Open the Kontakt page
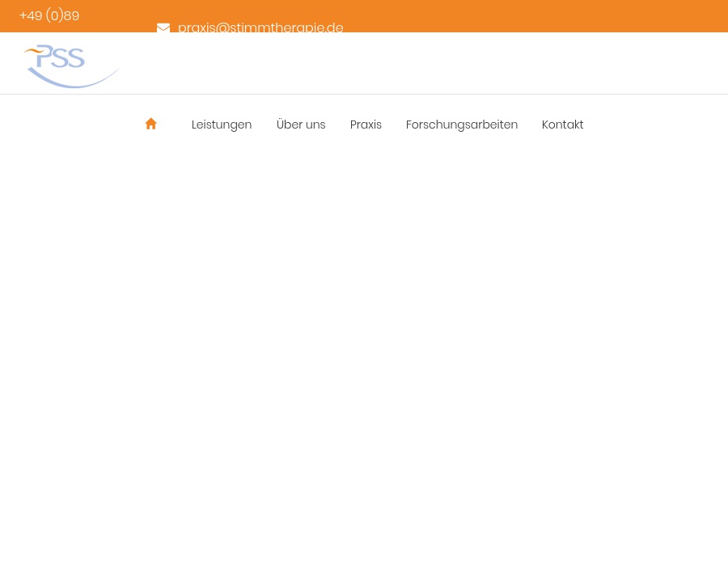Image resolution: width=728 pixels, height=566 pixels. [562, 125]
